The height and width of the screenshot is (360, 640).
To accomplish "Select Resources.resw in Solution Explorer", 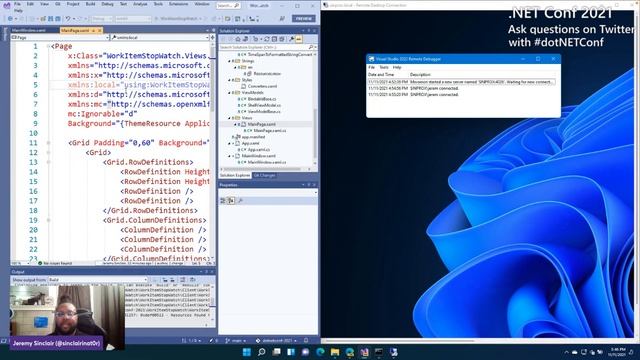I will pos(267,73).
